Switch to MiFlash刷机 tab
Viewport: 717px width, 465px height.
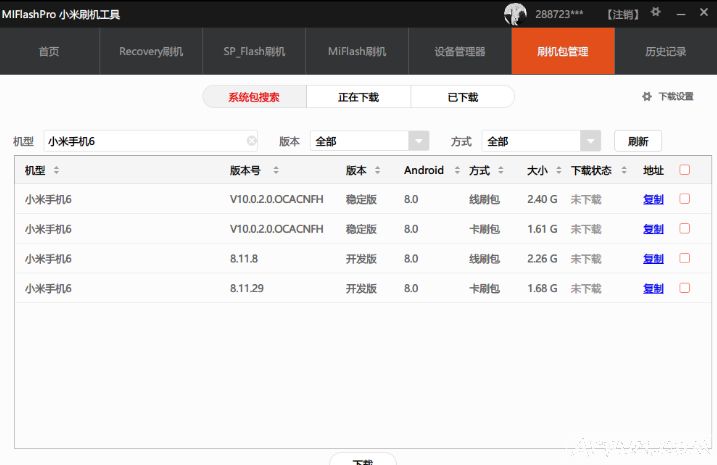(x=356, y=52)
